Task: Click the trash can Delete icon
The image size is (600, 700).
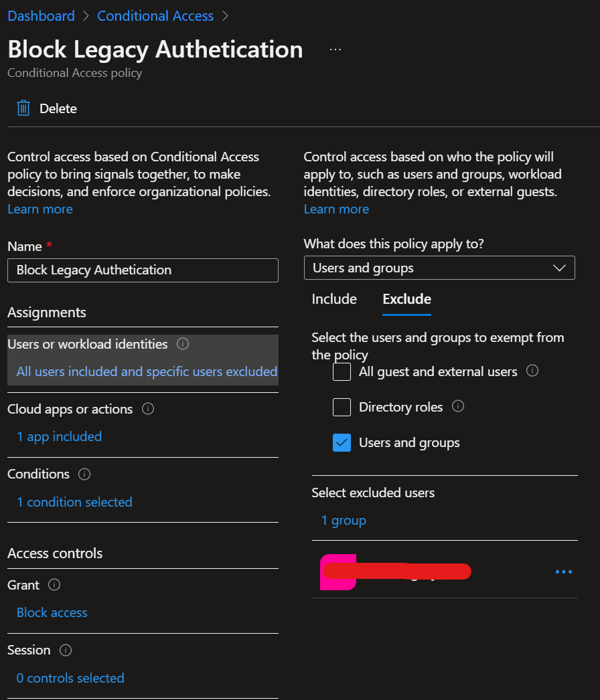Action: click(23, 108)
